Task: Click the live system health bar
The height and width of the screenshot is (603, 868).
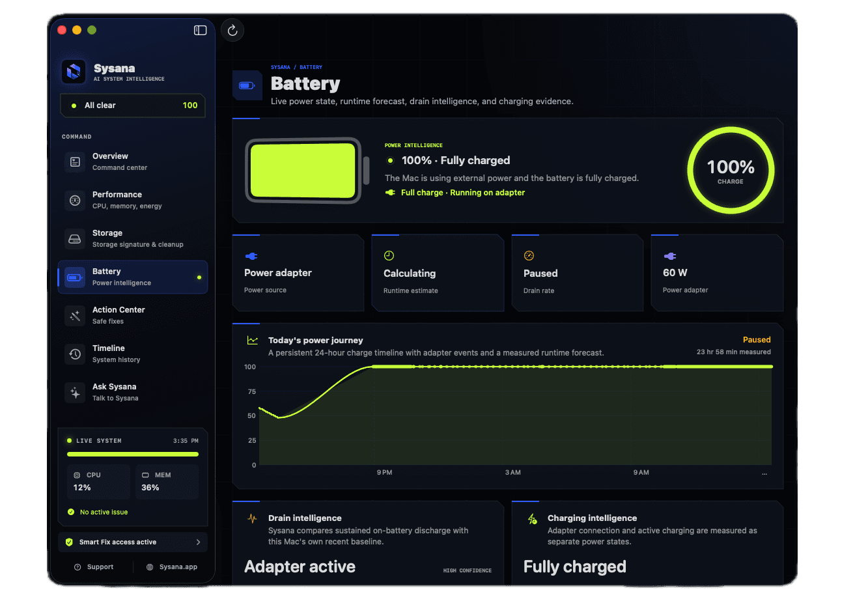Action: point(133,454)
